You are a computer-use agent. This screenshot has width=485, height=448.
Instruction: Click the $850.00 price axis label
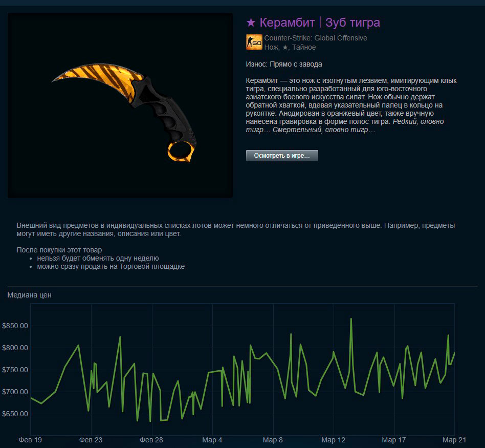15,326
